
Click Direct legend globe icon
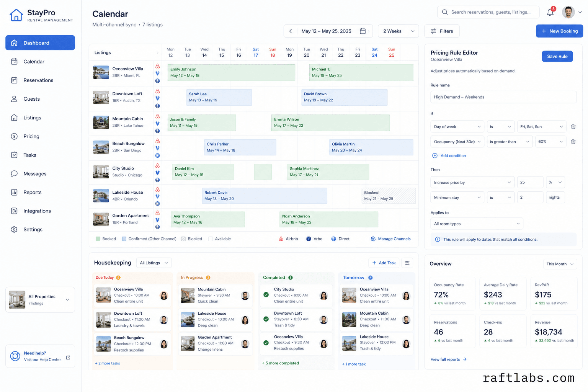(x=333, y=239)
